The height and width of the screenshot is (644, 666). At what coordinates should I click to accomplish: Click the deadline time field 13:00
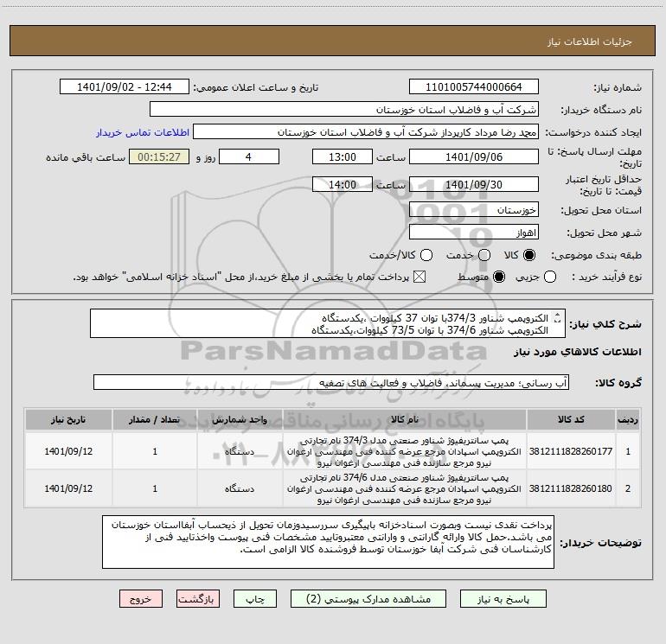point(343,156)
